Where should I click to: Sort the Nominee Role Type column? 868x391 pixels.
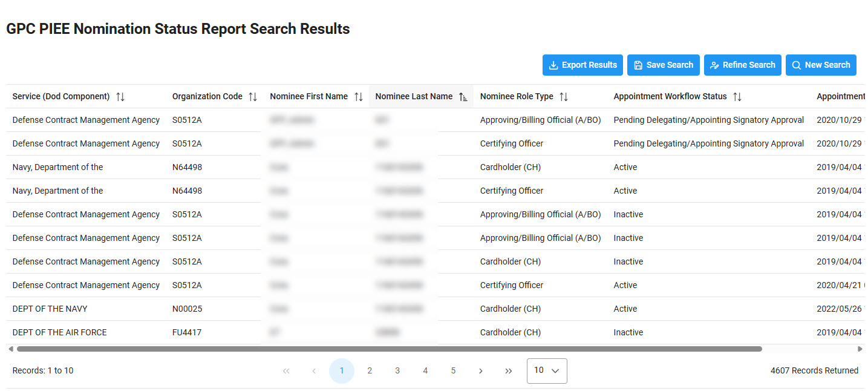pos(564,96)
